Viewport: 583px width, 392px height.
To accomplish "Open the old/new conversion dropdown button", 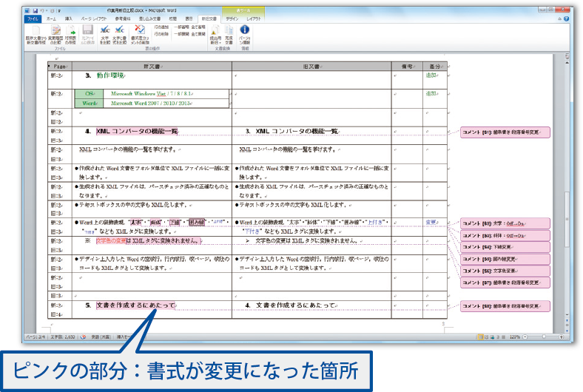I will point(216,32).
